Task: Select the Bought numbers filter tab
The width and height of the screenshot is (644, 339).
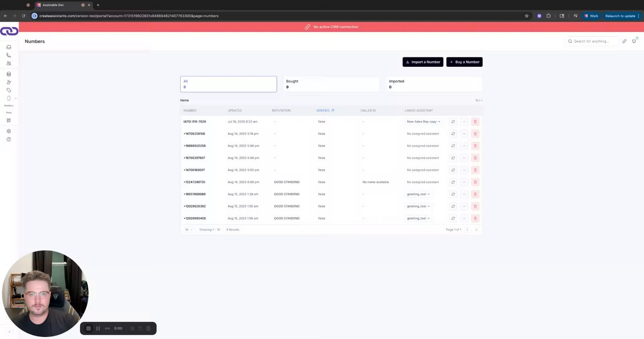Action: click(x=331, y=84)
